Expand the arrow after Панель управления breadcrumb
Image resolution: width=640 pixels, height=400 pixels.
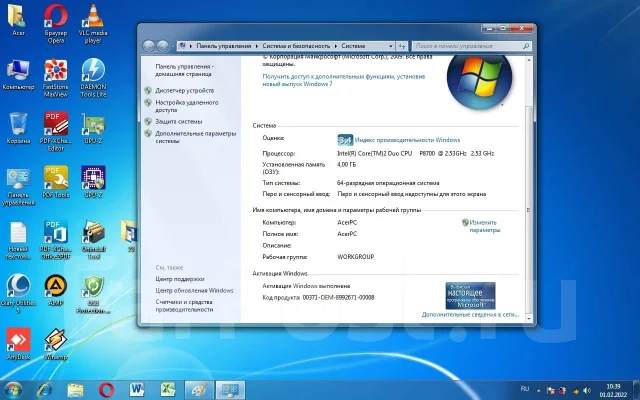pyautogui.click(x=257, y=46)
